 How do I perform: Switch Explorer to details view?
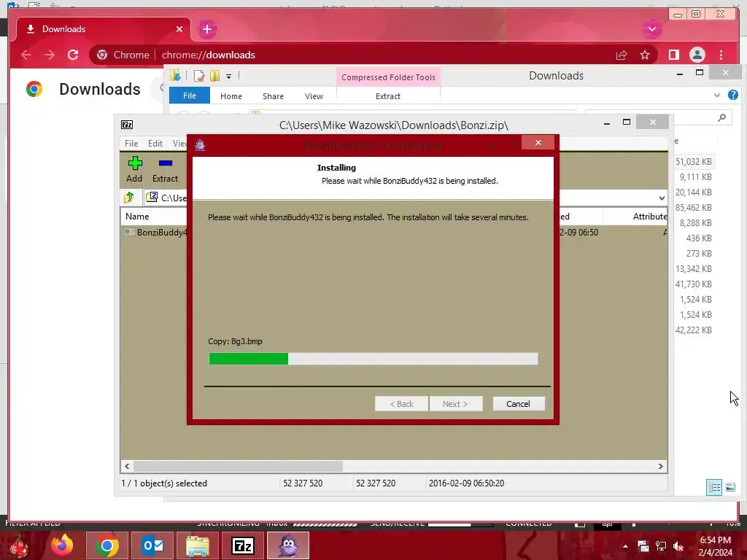click(714, 487)
